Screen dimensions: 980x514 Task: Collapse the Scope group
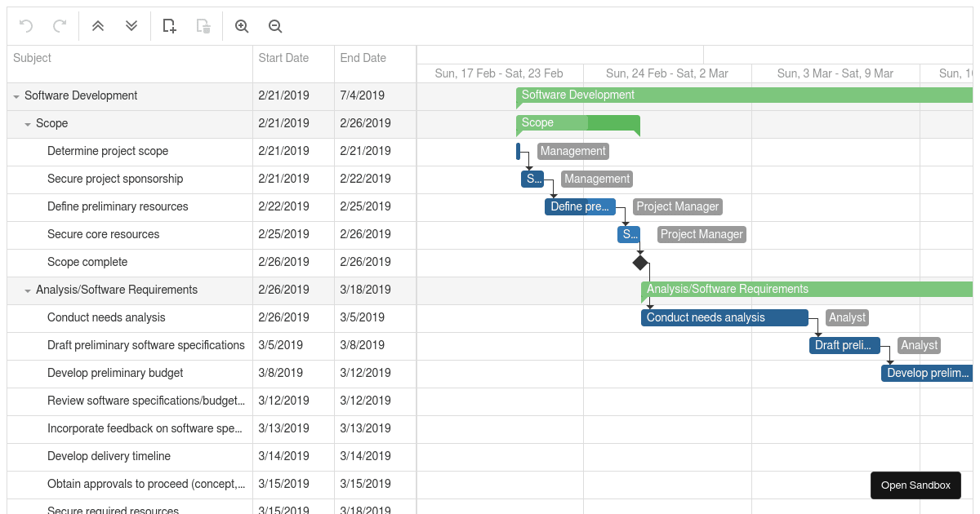point(27,123)
